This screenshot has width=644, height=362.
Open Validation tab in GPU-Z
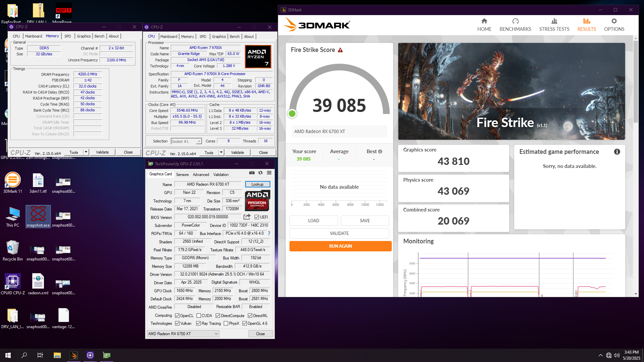pyautogui.click(x=221, y=175)
